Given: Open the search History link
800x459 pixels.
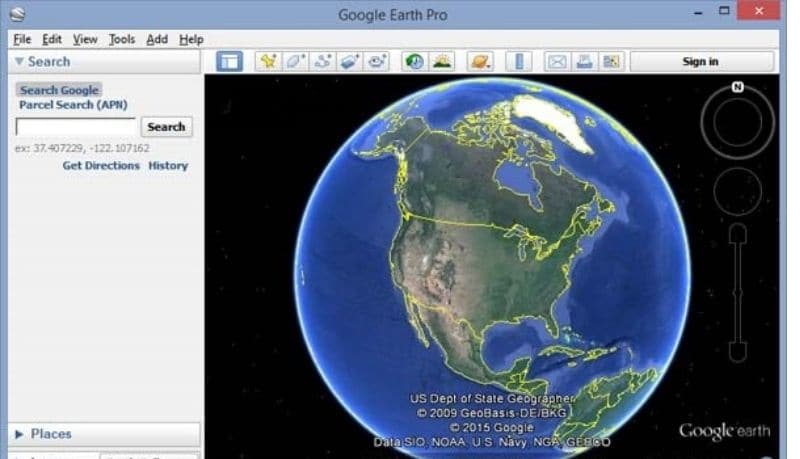Looking at the screenshot, I should [x=168, y=165].
